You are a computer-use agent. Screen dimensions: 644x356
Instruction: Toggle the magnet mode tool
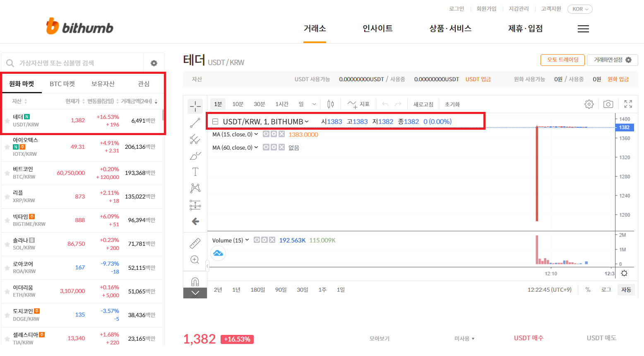pyautogui.click(x=195, y=282)
